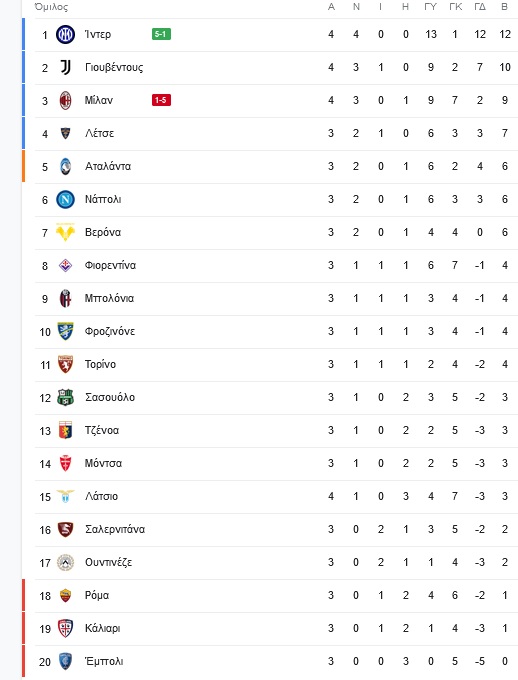Click the Cagliari crest icon
518x680 pixels.
66,628
